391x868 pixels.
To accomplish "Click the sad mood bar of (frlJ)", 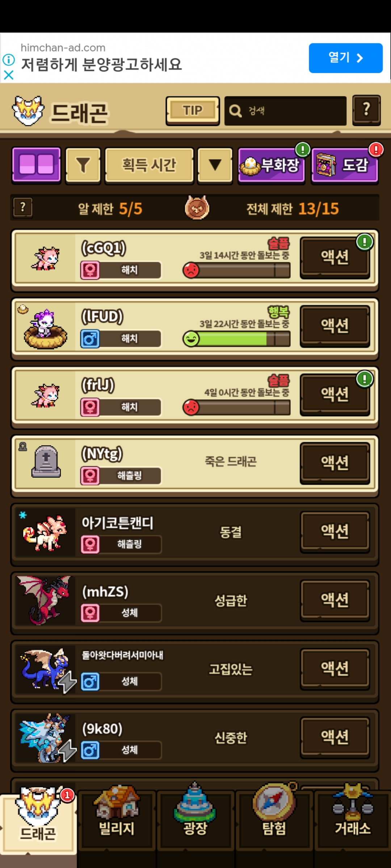I will 236,407.
